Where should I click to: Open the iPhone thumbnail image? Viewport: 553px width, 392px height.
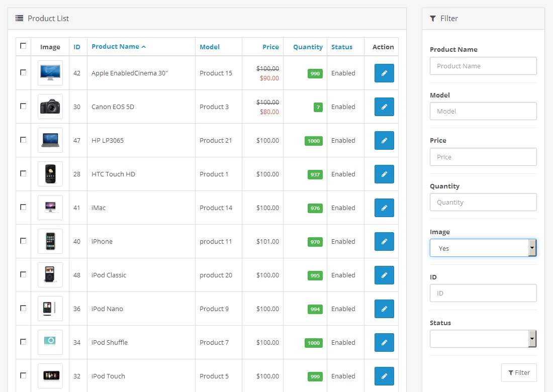(x=50, y=241)
